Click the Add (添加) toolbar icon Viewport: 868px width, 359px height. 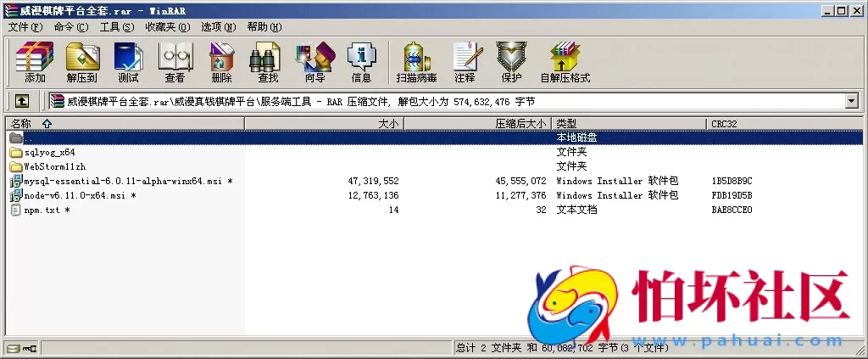[35, 61]
